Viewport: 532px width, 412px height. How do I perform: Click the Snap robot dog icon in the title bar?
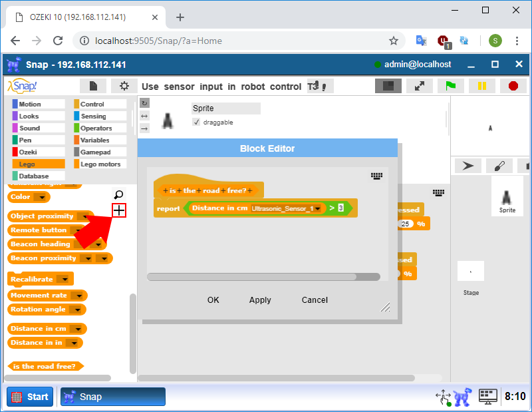(13, 65)
